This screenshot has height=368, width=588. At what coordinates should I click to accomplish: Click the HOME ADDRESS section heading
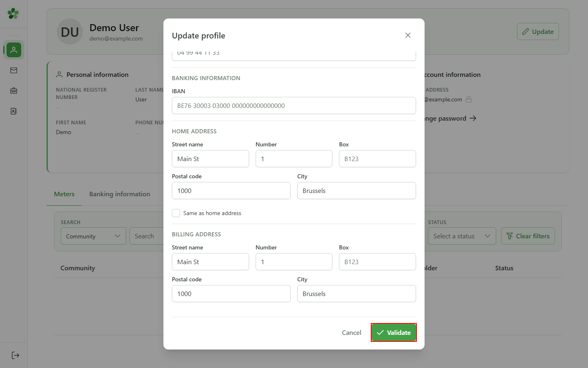pos(194,131)
